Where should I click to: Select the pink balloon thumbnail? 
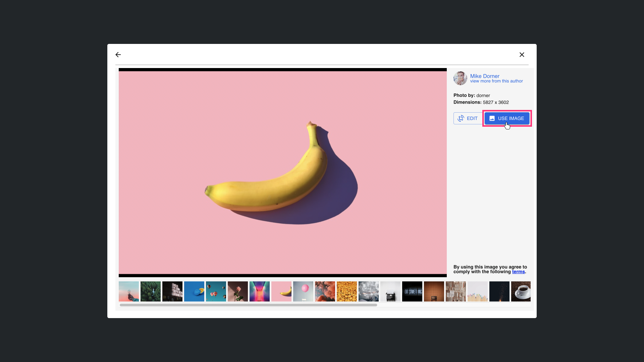pos(303,291)
